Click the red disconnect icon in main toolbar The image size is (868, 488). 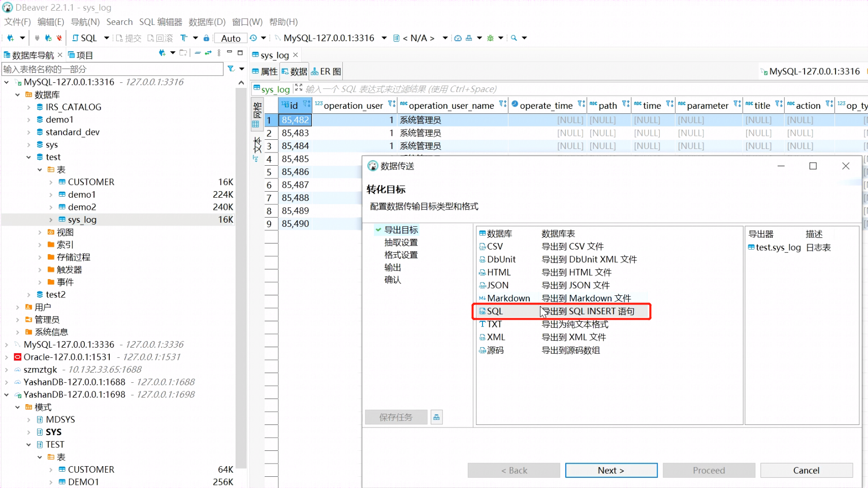point(59,38)
